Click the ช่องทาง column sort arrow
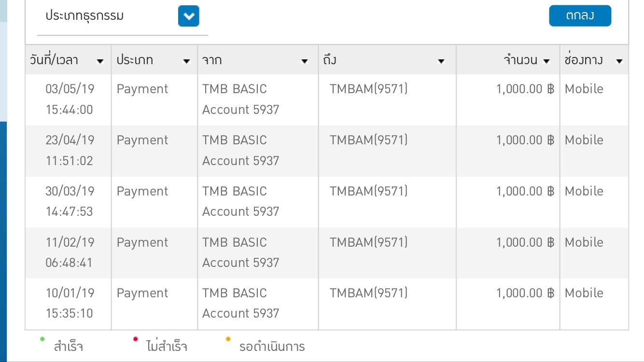The height and width of the screenshot is (362, 644). click(619, 61)
